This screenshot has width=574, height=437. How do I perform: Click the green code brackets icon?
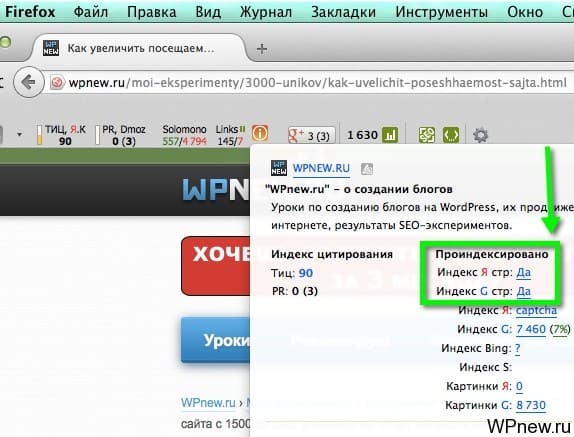pyautogui.click(x=451, y=135)
